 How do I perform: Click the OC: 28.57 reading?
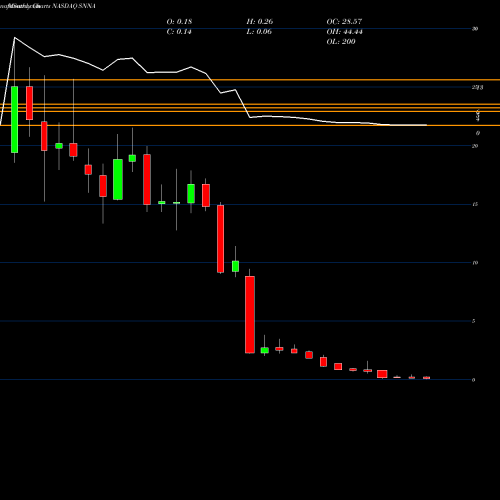pyautogui.click(x=344, y=22)
